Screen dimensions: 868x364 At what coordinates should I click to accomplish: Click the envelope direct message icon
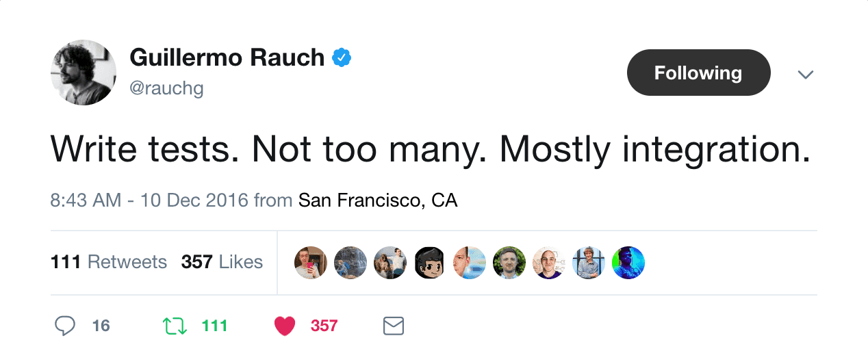(x=393, y=326)
